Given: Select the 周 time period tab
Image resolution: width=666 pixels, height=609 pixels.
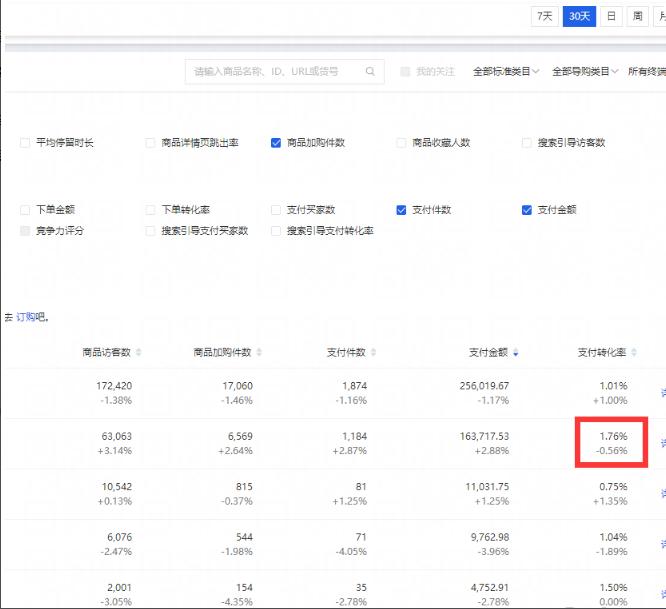Looking at the screenshot, I should pyautogui.click(x=638, y=16).
